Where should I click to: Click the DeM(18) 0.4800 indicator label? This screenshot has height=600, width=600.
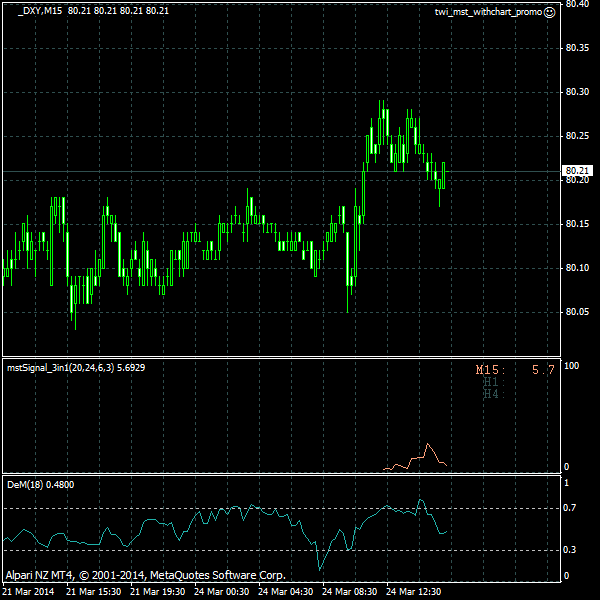41,485
